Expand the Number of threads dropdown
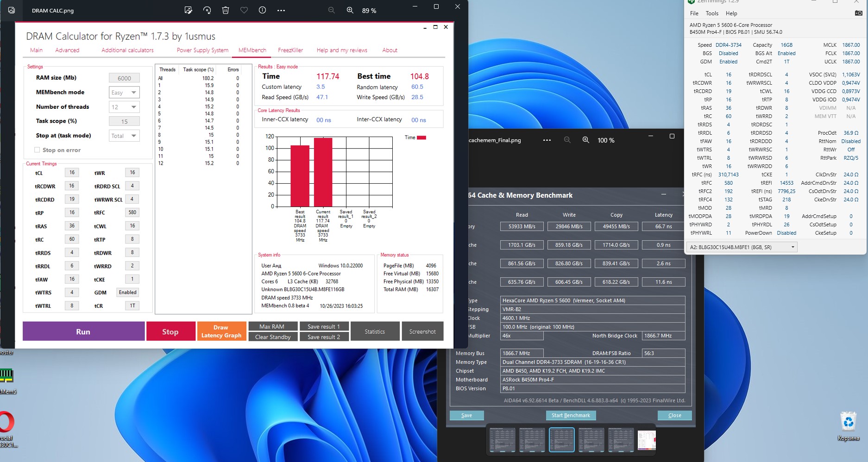Image resolution: width=868 pixels, height=462 pixels. pyautogui.click(x=124, y=107)
